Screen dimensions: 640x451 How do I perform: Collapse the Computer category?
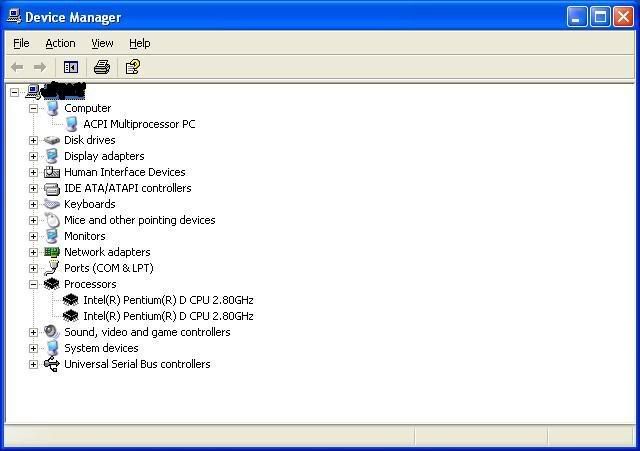pyautogui.click(x=33, y=108)
